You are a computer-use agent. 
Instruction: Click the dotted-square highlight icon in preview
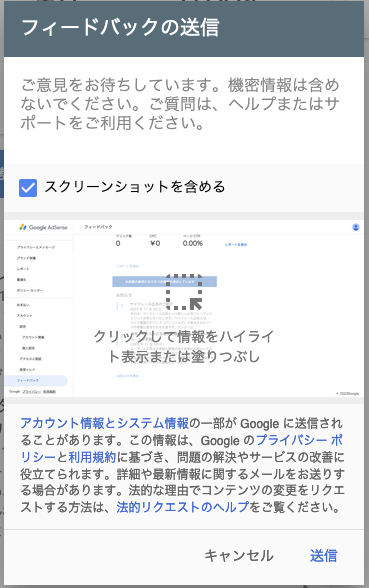click(184, 292)
